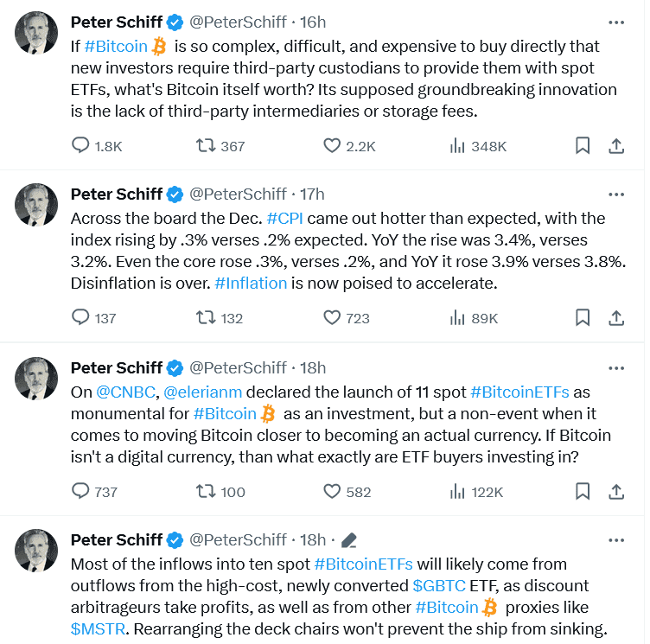This screenshot has width=650, height=644.
Task: Like the CPI inflation tweet
Action: point(332,318)
